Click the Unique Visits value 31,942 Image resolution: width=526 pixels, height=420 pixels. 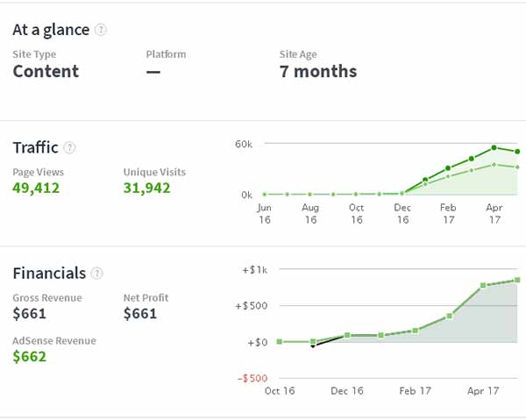pos(146,188)
